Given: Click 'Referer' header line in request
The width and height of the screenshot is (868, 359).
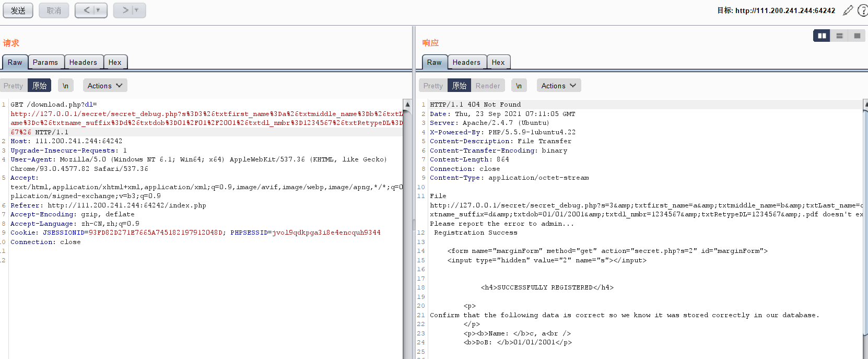Looking at the screenshot, I should tap(108, 205).
